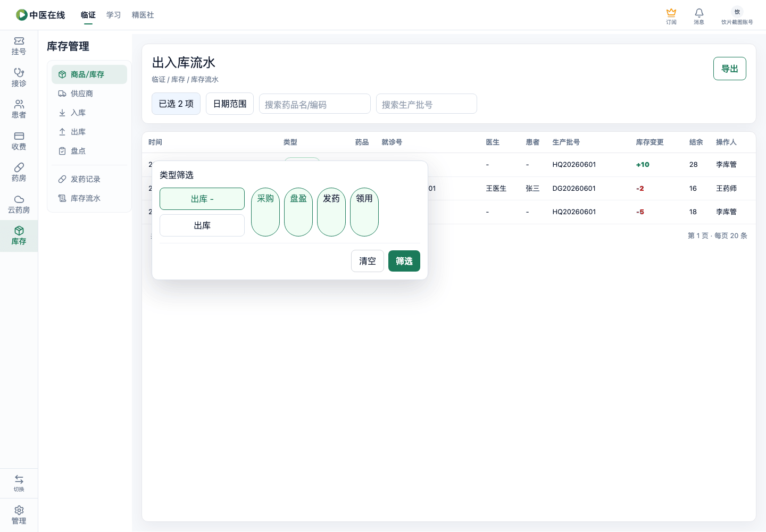Click the 生产批号 column header

tap(567, 142)
